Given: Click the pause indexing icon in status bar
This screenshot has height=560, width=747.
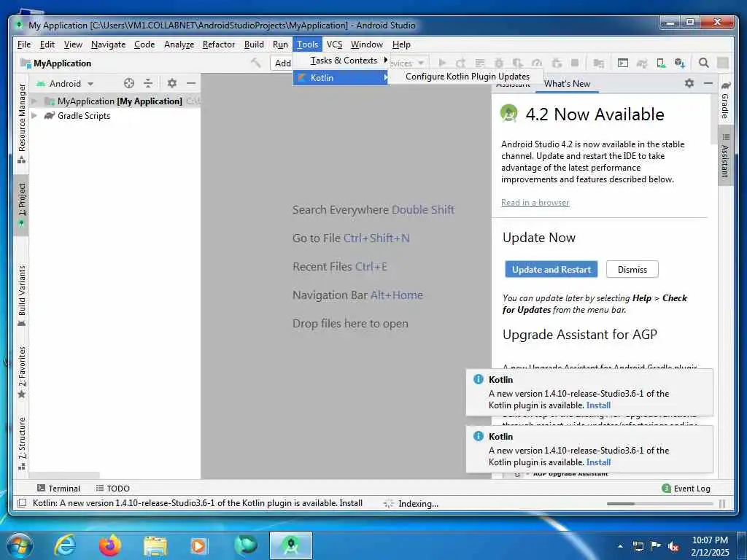Looking at the screenshot, I should point(722,503).
